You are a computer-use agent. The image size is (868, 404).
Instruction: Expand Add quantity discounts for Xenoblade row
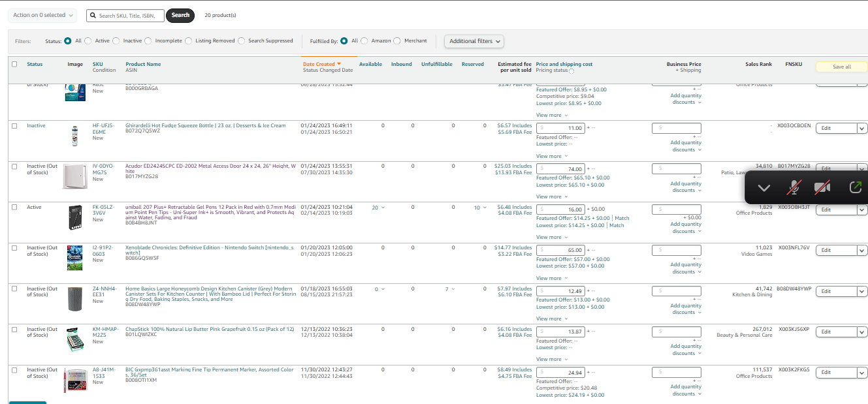coord(686,268)
